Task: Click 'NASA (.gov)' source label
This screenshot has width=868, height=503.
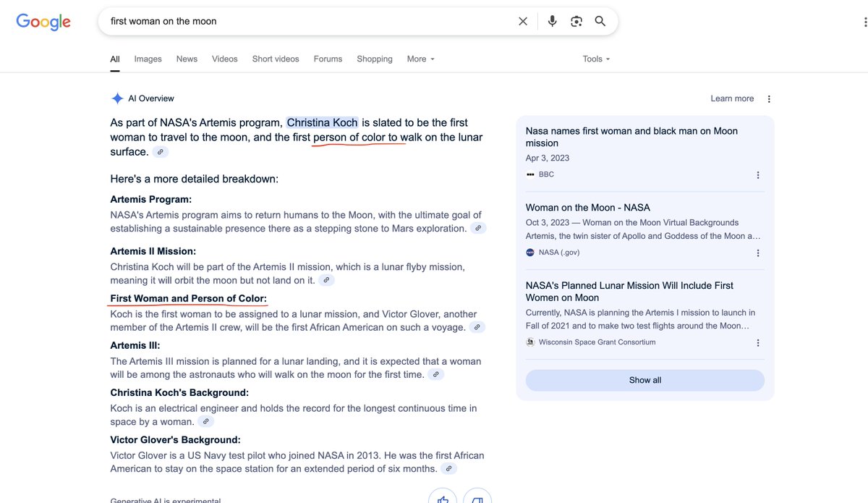Action: pos(559,253)
